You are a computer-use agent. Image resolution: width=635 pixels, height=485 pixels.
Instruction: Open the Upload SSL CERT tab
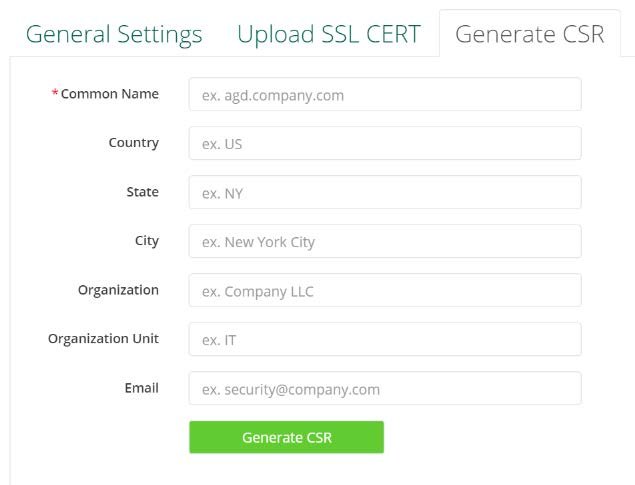point(328,34)
